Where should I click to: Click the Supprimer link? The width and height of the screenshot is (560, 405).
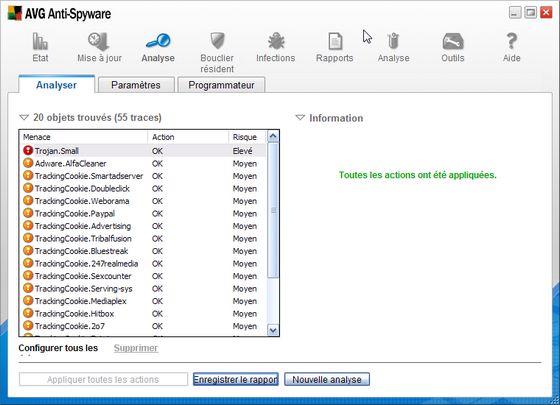coord(136,348)
